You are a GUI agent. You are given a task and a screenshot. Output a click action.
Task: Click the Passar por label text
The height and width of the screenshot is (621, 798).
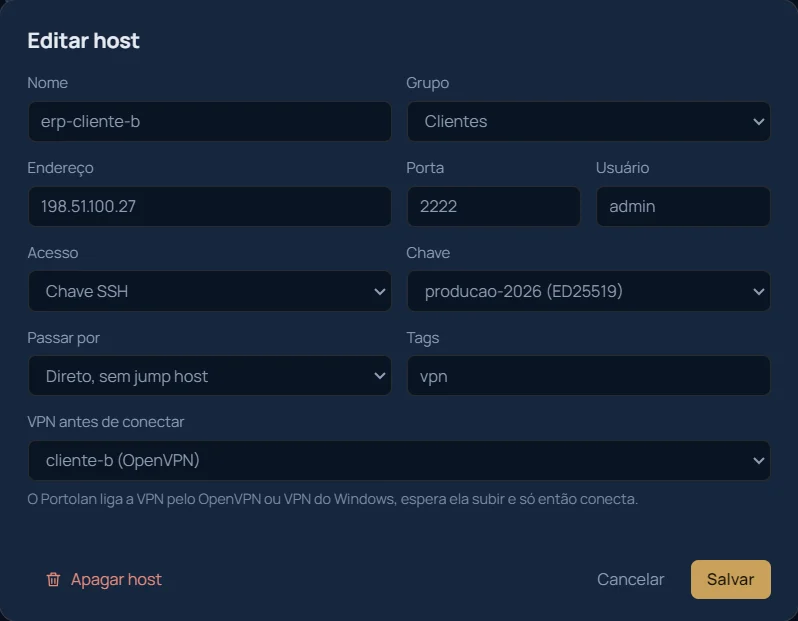click(64, 338)
